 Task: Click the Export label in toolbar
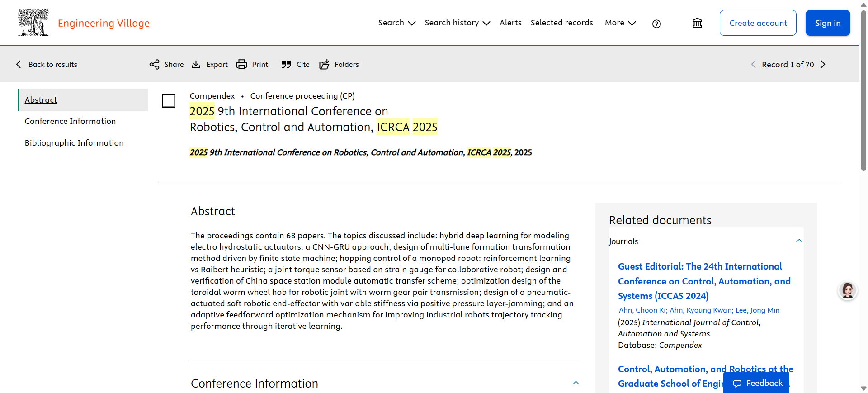(x=217, y=64)
